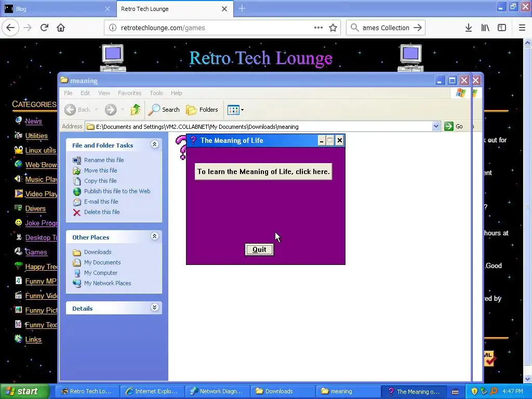Open the Utilities category link

36,136
